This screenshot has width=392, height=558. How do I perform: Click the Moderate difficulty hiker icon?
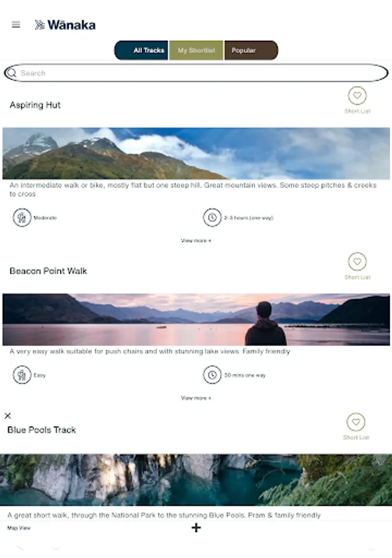pos(22,218)
